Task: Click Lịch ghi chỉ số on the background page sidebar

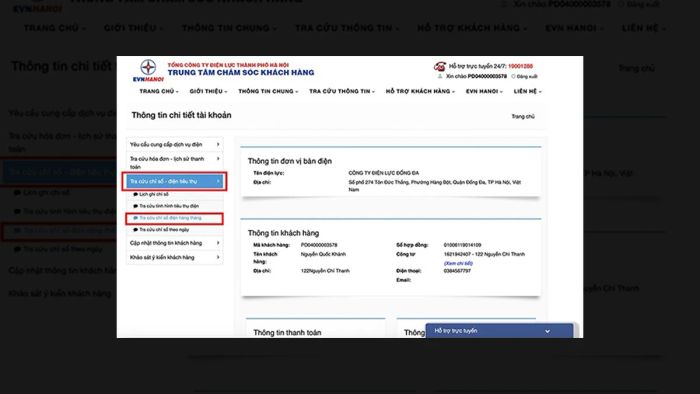Action: point(46,193)
